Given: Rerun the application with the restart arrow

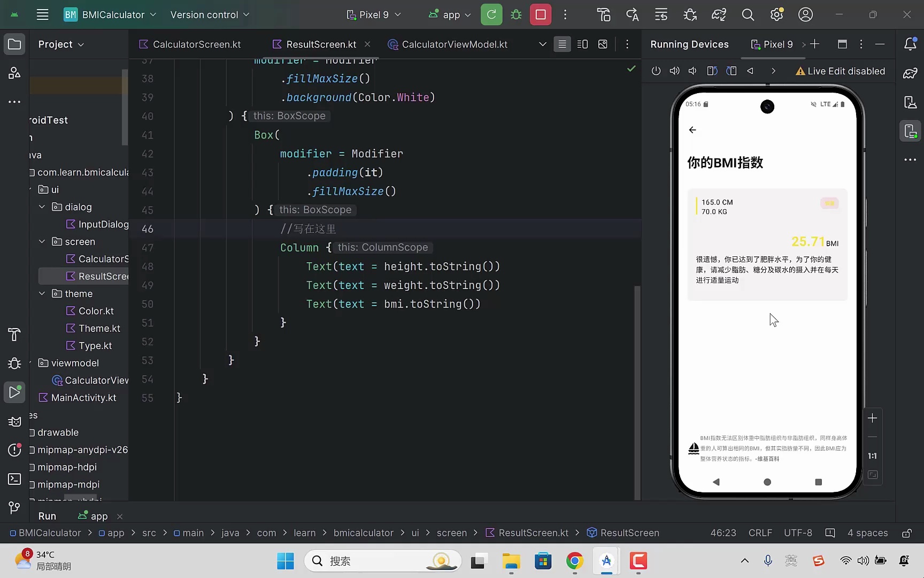Looking at the screenshot, I should (491, 14).
